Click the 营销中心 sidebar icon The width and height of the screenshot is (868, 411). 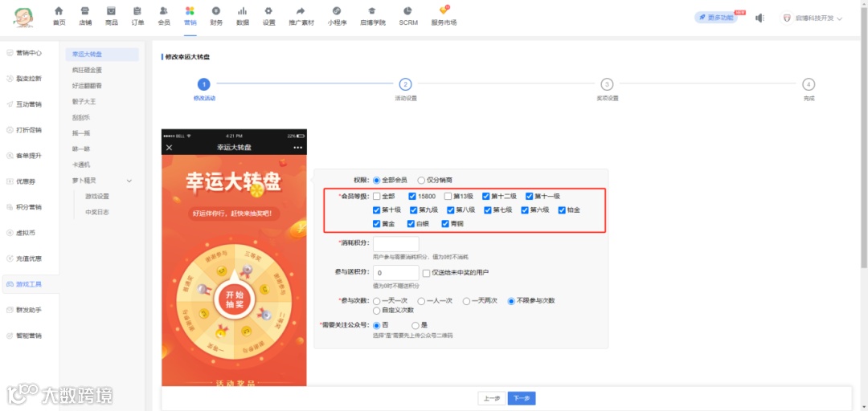click(10, 53)
